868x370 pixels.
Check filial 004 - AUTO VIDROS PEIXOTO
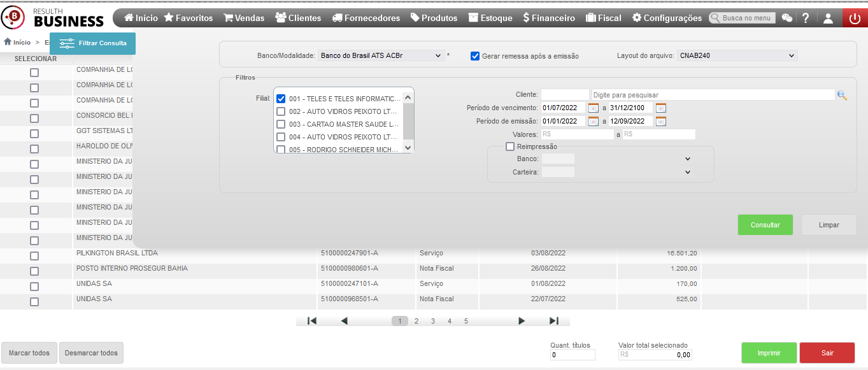(x=281, y=137)
